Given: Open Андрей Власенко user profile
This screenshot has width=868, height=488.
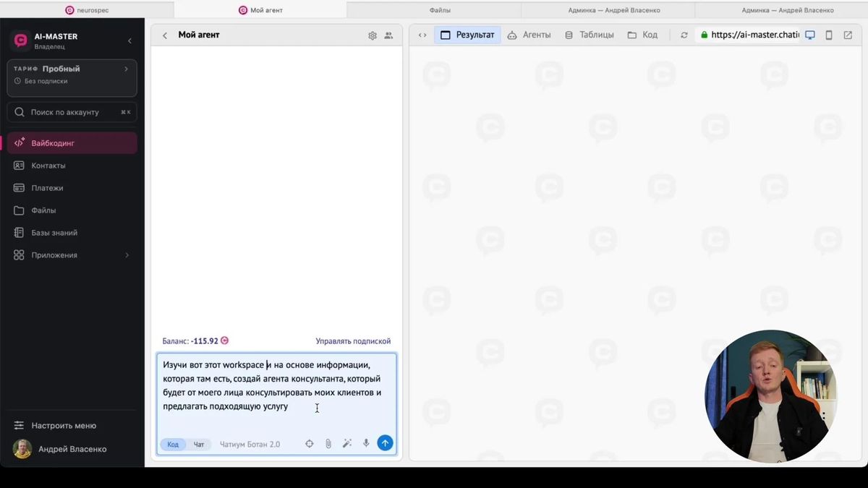Looking at the screenshot, I should 60,449.
